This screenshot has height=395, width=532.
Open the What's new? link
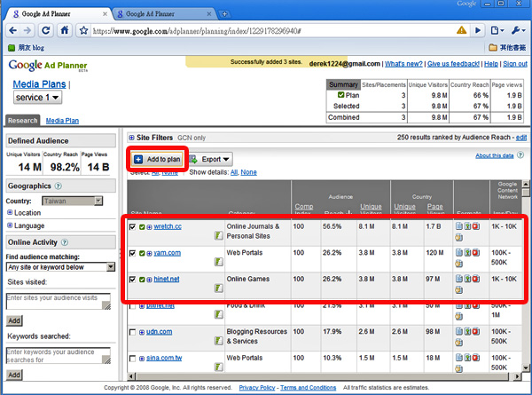click(403, 64)
